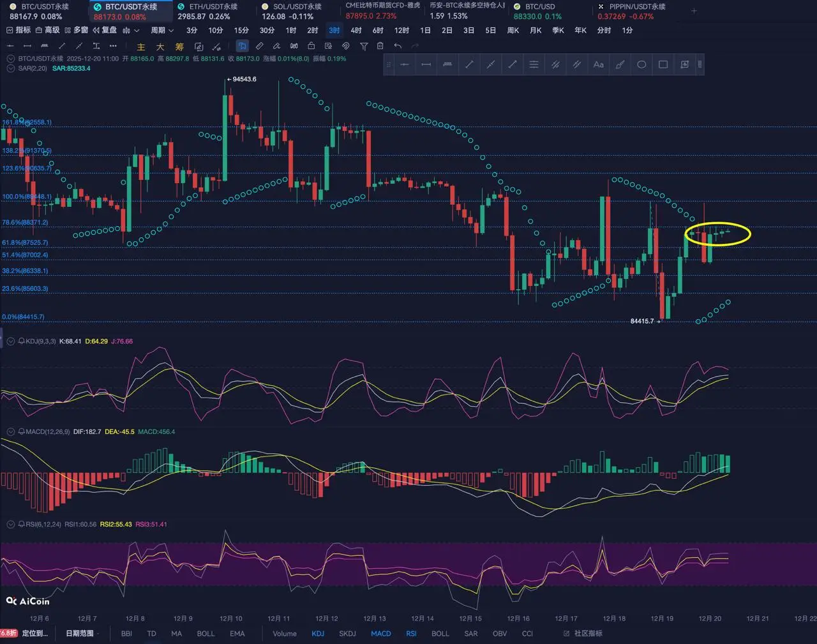
Task: Enable the EMA overlay at bottom bar
Action: coord(237,633)
